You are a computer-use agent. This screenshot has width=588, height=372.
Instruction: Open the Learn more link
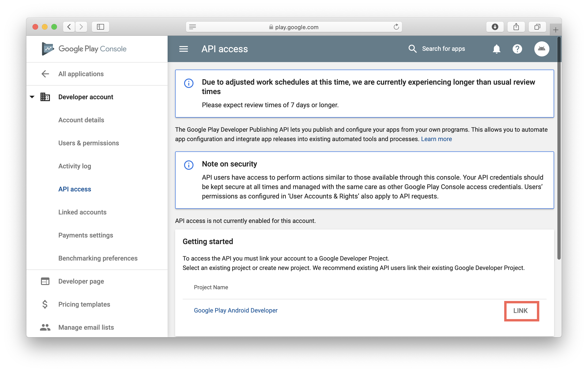pyautogui.click(x=436, y=139)
